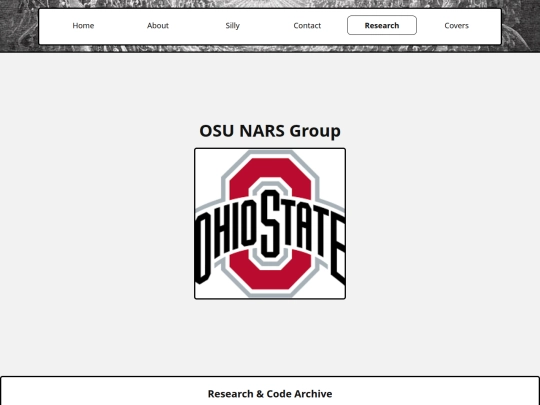This screenshot has height=405, width=540.
Task: Navigate to the Contact page
Action: click(x=307, y=25)
